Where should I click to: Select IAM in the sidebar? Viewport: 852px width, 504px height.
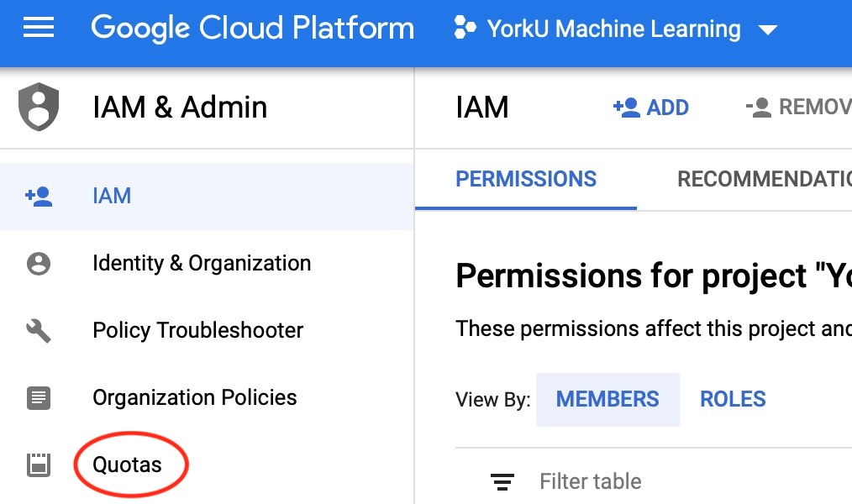[x=207, y=196]
